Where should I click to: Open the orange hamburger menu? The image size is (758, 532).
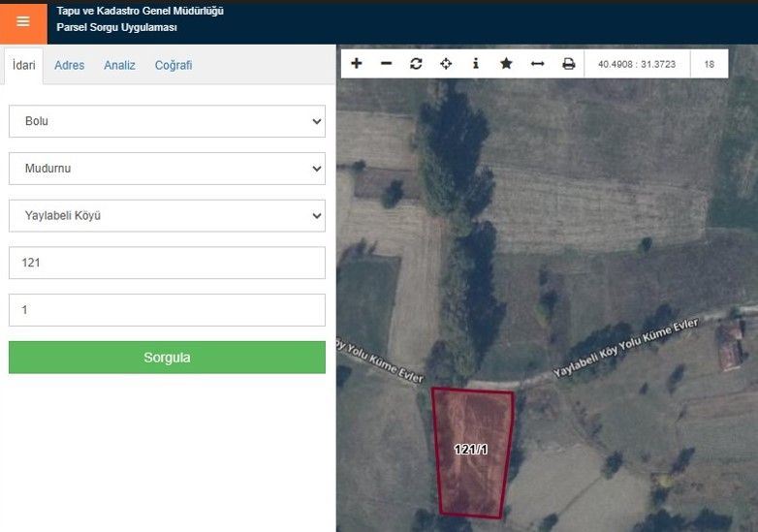(x=23, y=21)
